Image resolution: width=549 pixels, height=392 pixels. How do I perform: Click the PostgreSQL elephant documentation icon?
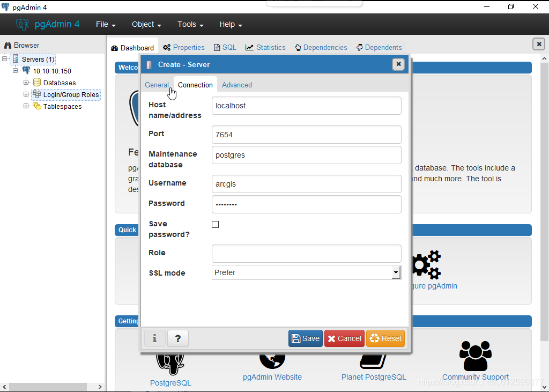170,364
